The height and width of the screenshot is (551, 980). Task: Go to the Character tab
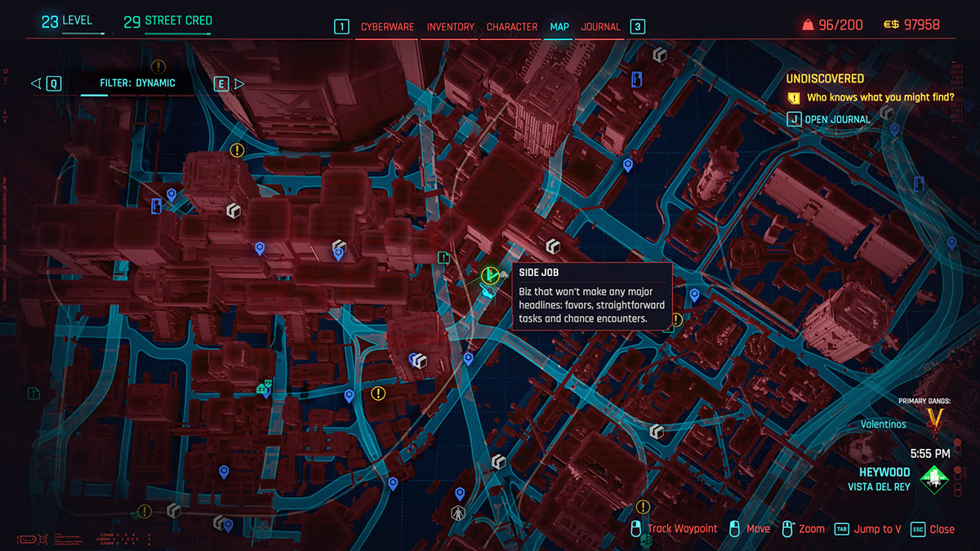tap(511, 27)
